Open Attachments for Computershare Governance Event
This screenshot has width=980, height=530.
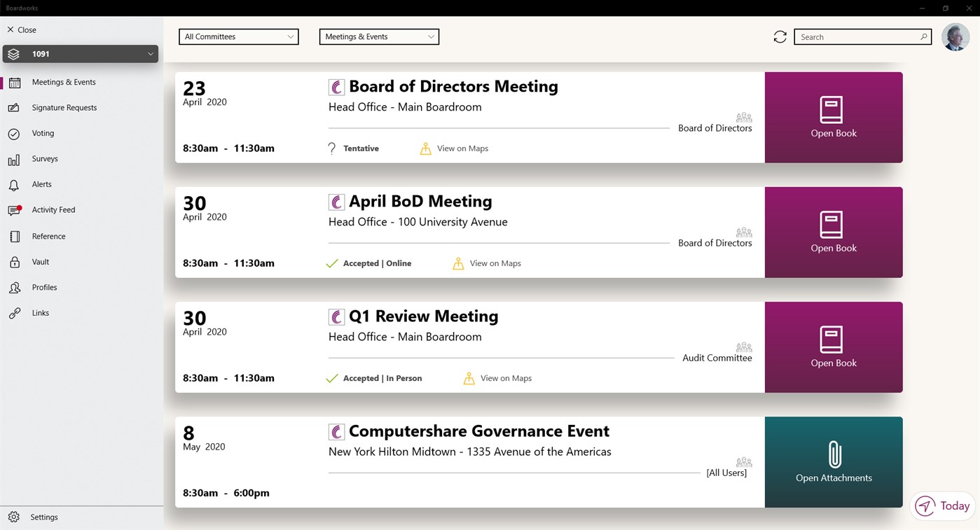coord(833,461)
